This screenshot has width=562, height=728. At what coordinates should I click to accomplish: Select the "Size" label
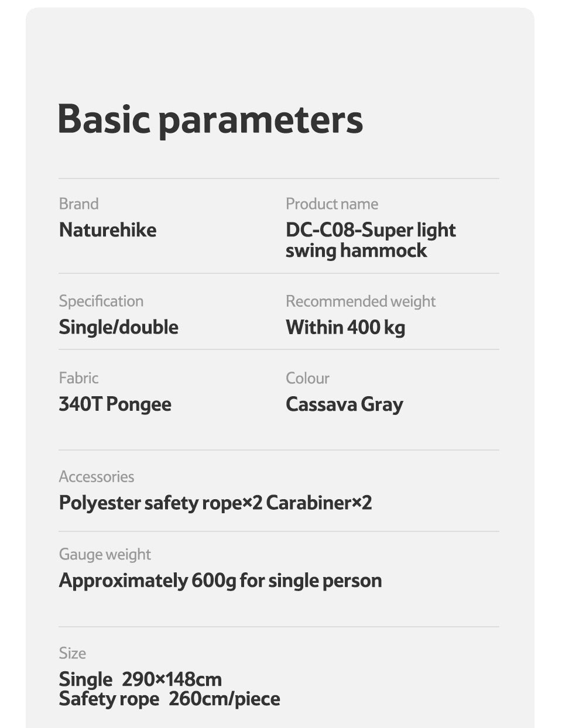click(x=72, y=653)
